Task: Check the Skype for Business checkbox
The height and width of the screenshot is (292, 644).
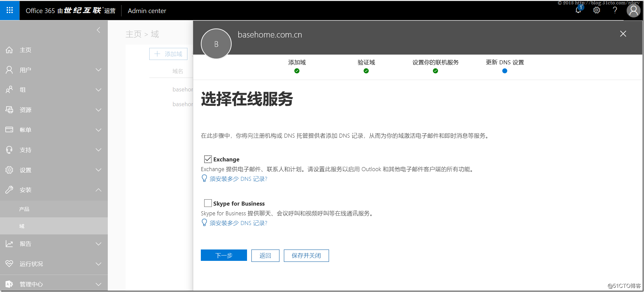Action: coord(208,203)
